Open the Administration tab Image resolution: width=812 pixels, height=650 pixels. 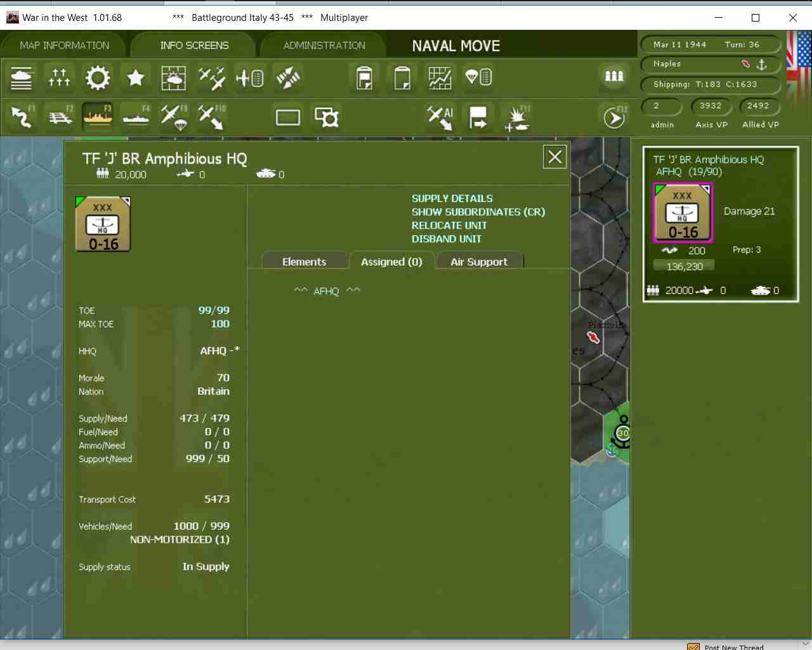324,46
